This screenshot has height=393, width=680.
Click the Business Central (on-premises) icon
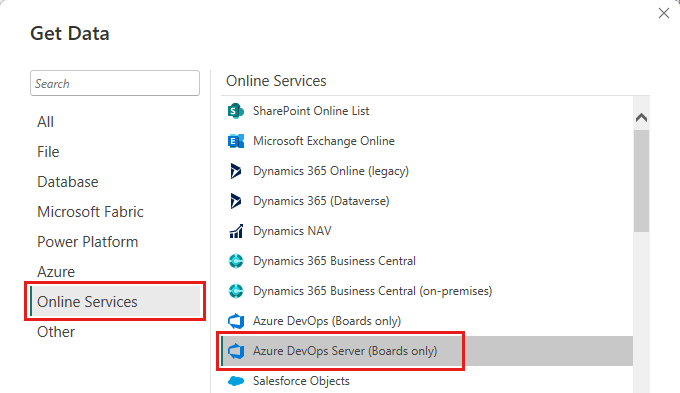pos(236,291)
